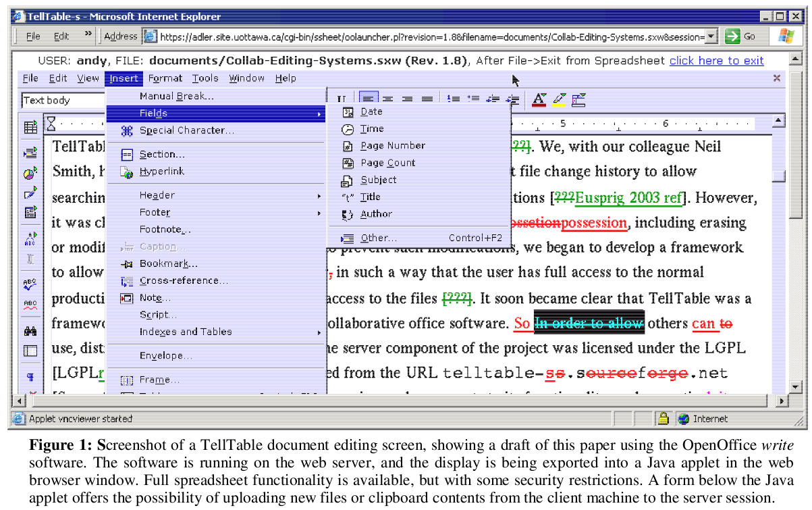The image size is (812, 510).
Task: Choose Other... in the Fields submenu
Action: coord(418,238)
